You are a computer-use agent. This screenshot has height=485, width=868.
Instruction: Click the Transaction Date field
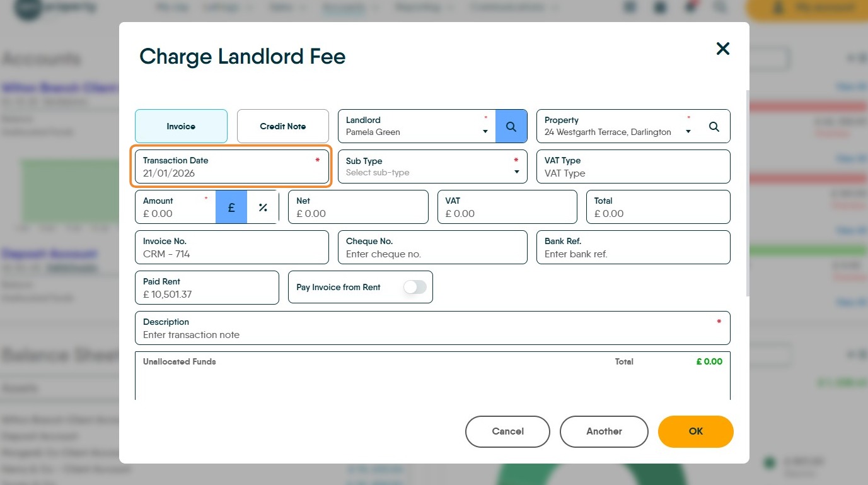[232, 167]
